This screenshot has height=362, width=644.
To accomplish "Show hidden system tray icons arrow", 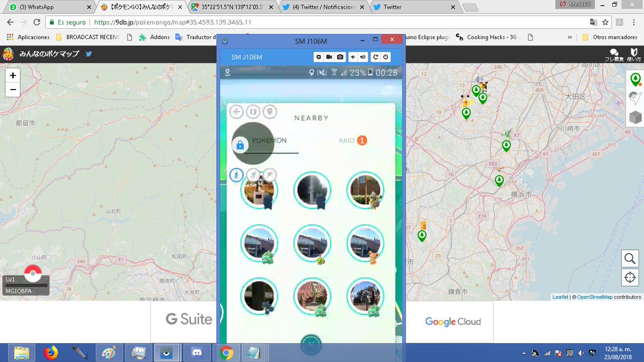I will [523, 353].
